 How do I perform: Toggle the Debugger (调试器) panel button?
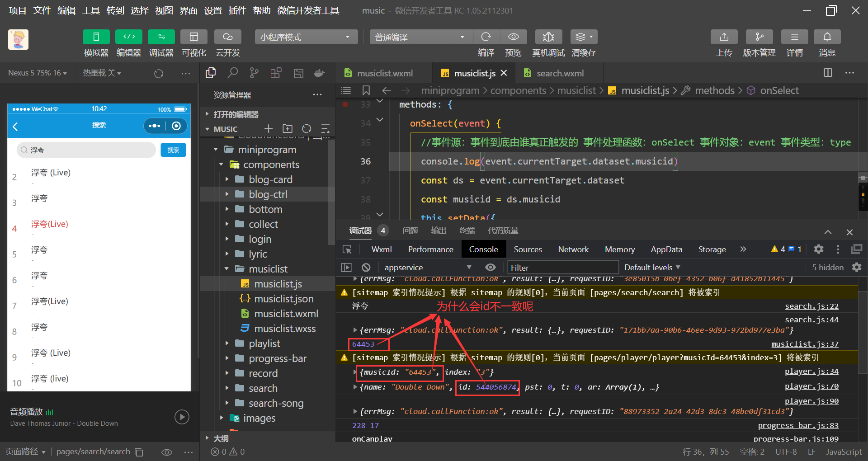click(161, 37)
